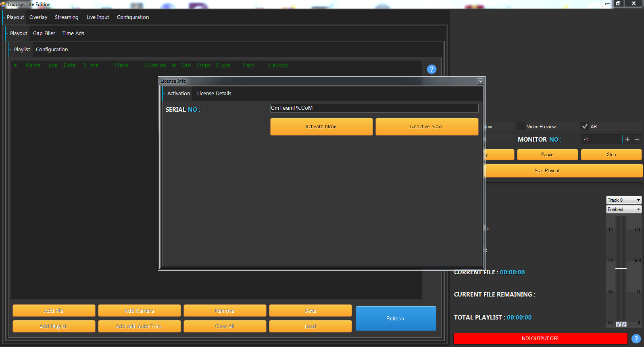Open the Enabled audio dropdown

point(624,209)
